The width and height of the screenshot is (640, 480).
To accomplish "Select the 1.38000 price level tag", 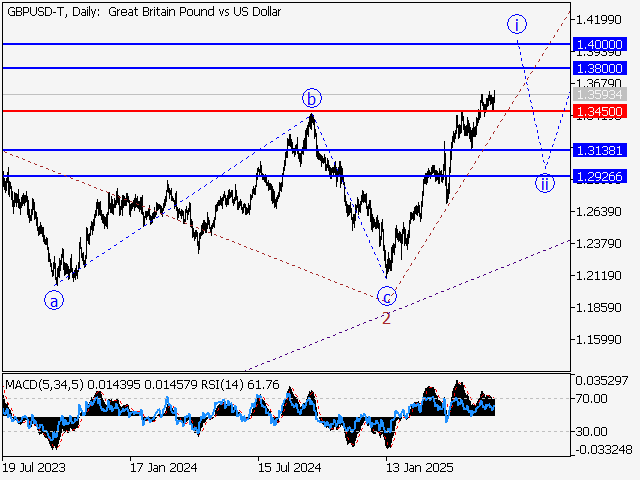I will [600, 68].
